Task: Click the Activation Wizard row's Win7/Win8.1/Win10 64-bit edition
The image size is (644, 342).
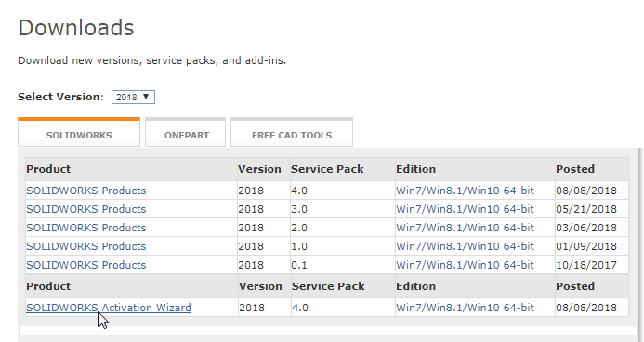Action: tap(465, 308)
